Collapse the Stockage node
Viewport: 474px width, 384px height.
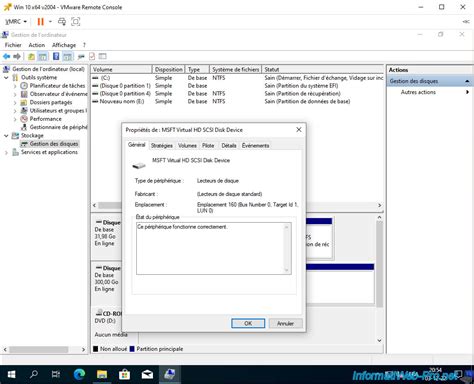pos(6,135)
